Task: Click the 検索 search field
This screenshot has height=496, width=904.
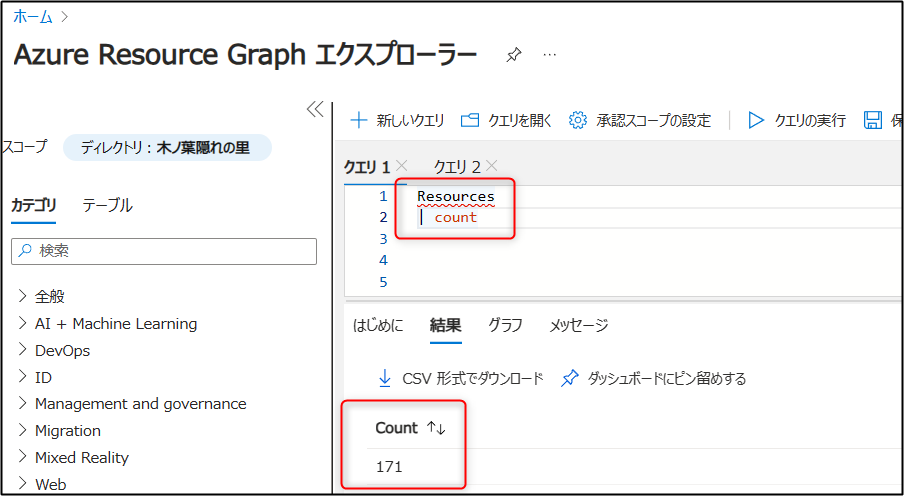Action: tap(164, 251)
